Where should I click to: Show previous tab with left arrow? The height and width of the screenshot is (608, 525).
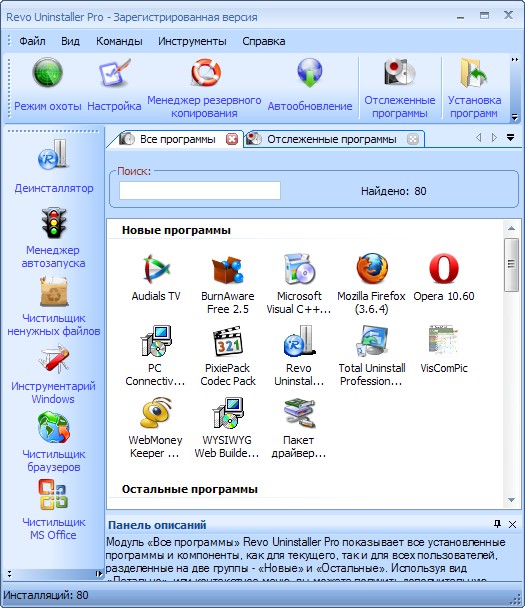(478, 138)
